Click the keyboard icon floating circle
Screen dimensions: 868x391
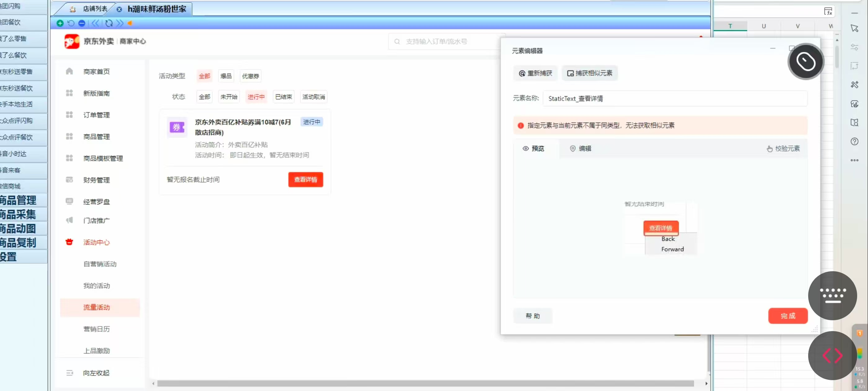[832, 295]
